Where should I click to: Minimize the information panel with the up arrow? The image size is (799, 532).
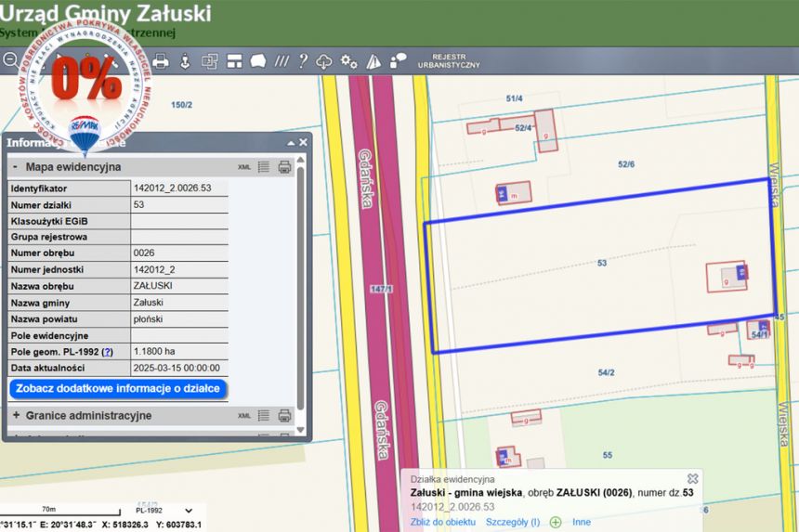tap(291, 143)
